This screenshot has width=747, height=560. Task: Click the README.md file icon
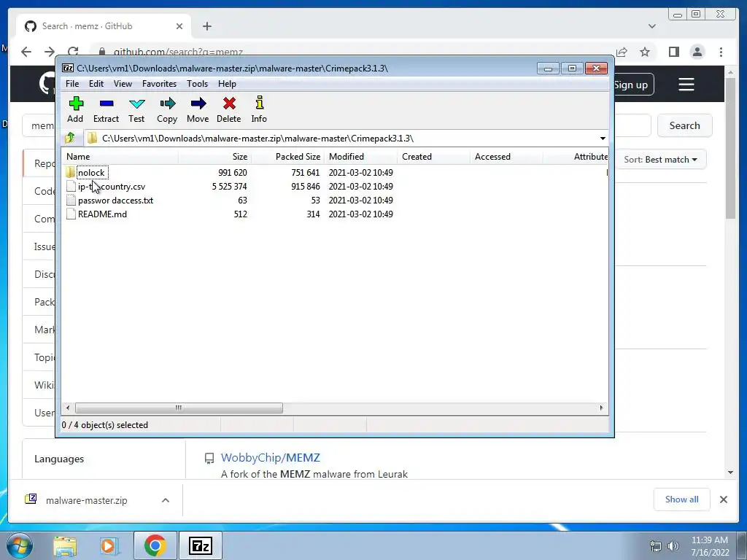[x=71, y=214]
